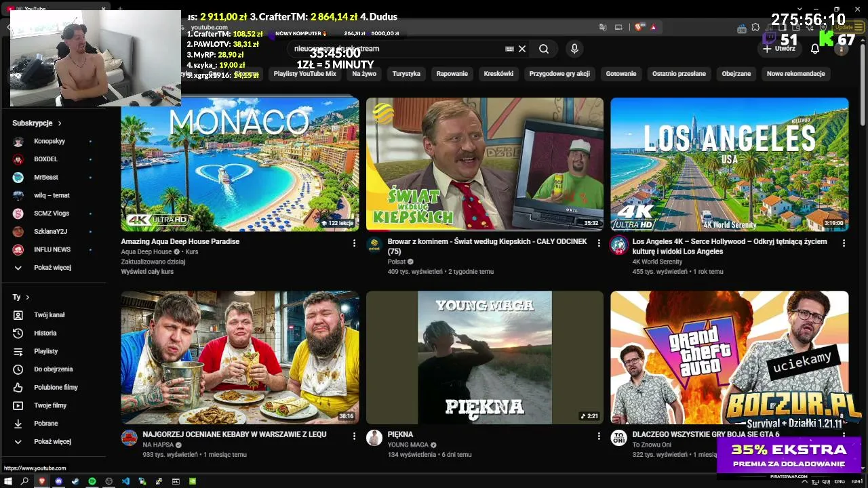The height and width of the screenshot is (488, 868).
Task: Select the Ostatnio przesłane chip
Action: click(x=679, y=74)
